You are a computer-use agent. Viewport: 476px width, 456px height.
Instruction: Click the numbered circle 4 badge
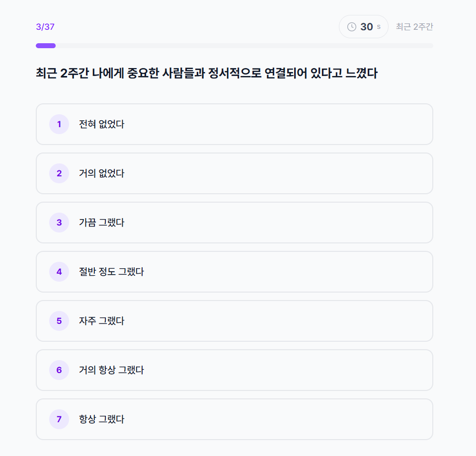(59, 272)
